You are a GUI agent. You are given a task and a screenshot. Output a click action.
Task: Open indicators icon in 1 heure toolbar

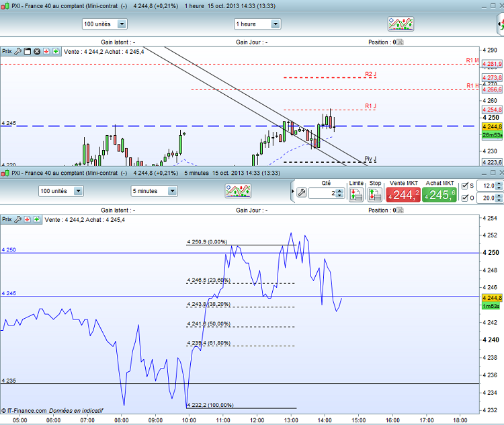[401, 24]
